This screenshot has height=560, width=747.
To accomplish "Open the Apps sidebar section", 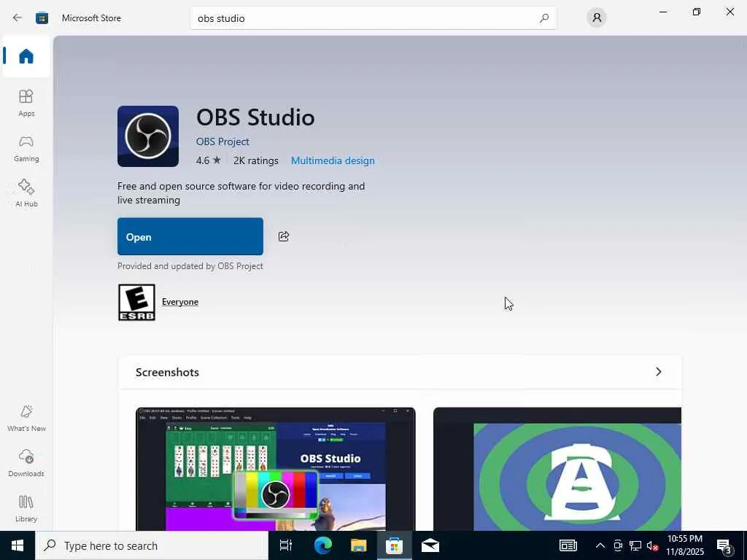I will click(26, 103).
